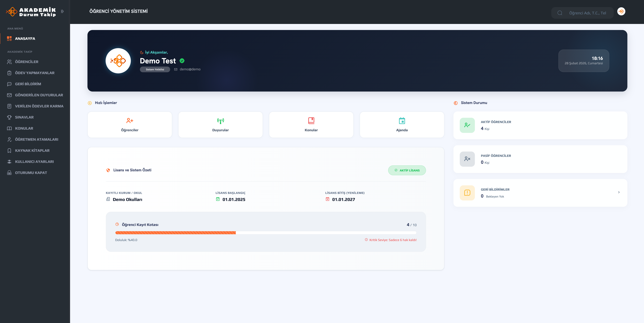
Task: Click the Pasif Öğrenciler gray icon
Action: coord(467,159)
